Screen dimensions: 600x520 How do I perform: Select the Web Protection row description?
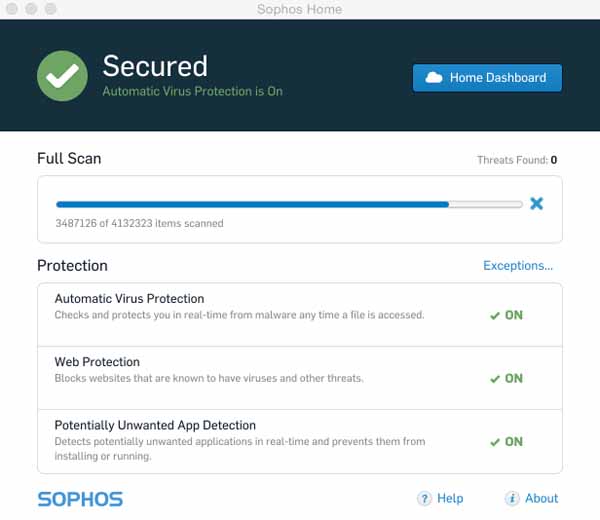(x=209, y=378)
